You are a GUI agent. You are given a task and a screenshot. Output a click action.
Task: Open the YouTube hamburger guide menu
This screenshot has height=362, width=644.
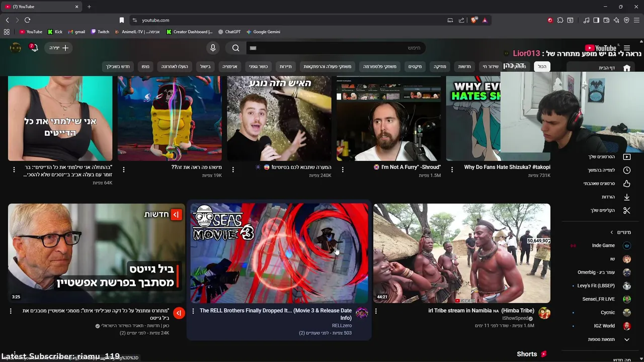(627, 48)
